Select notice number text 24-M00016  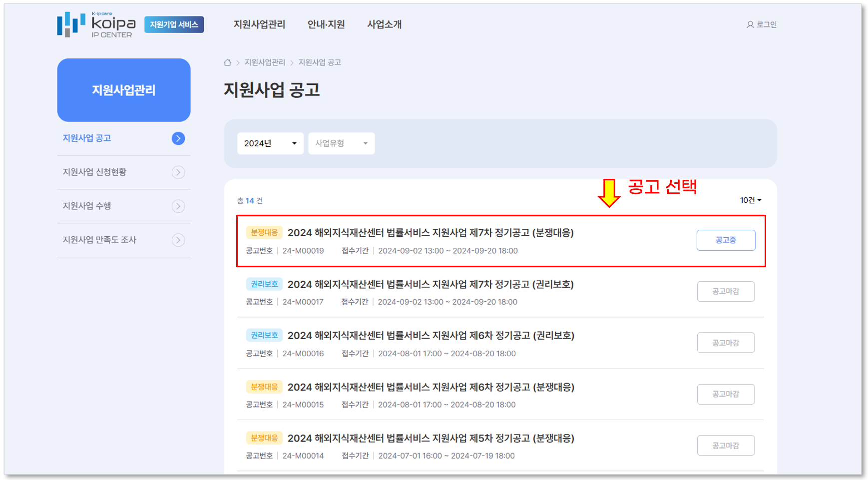303,354
